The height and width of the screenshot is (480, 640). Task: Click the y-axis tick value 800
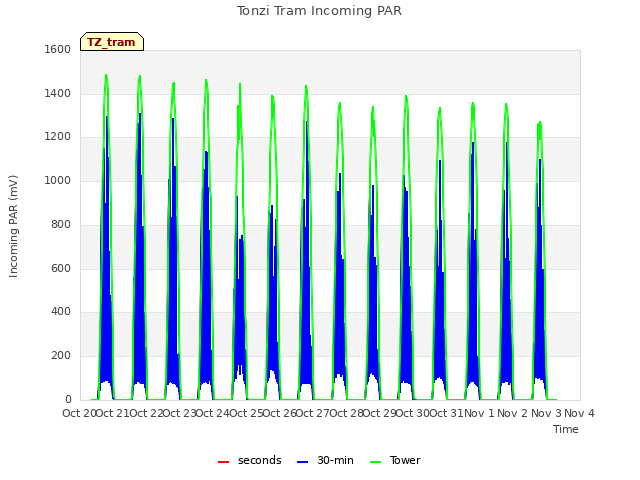tap(61, 224)
